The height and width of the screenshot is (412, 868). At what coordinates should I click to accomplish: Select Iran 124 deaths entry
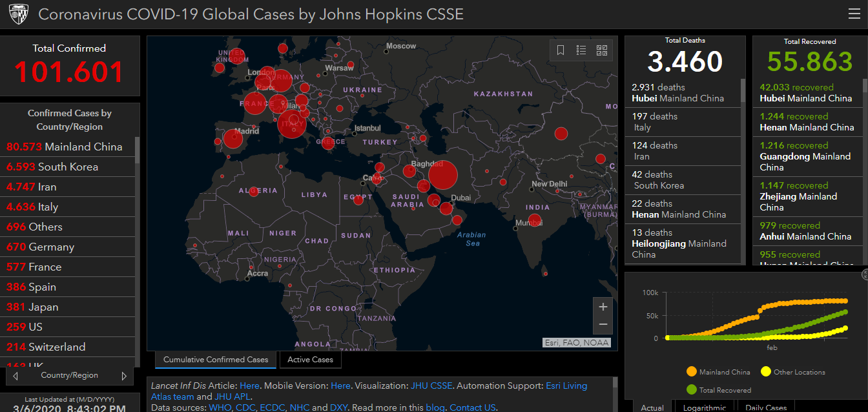(683, 151)
